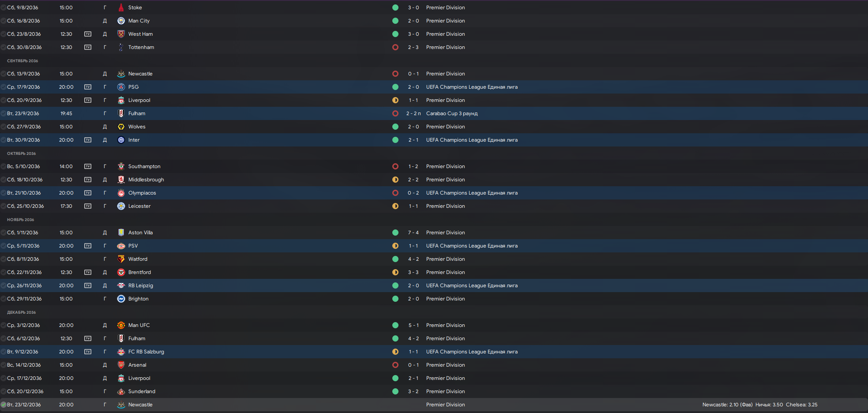The height and width of the screenshot is (413, 868).
Task: Click the red loss indicator on Olympiacos row
Action: click(395, 193)
